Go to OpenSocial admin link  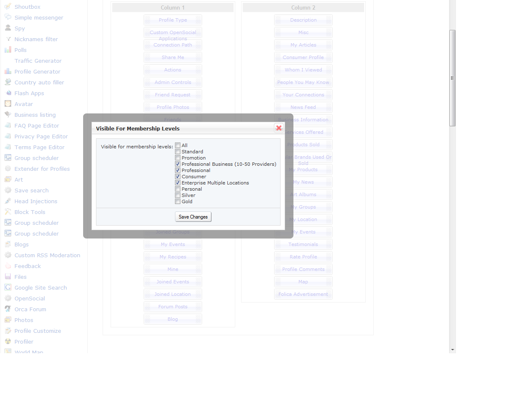coord(30,298)
